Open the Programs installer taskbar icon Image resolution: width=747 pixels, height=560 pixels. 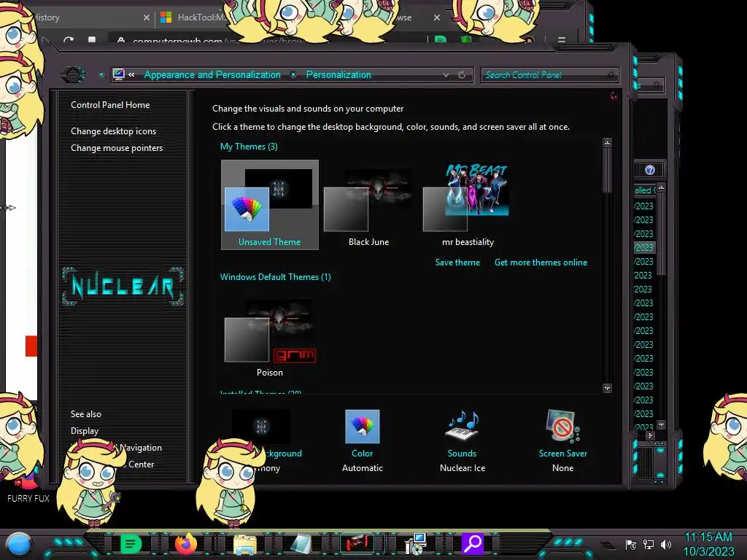[415, 544]
